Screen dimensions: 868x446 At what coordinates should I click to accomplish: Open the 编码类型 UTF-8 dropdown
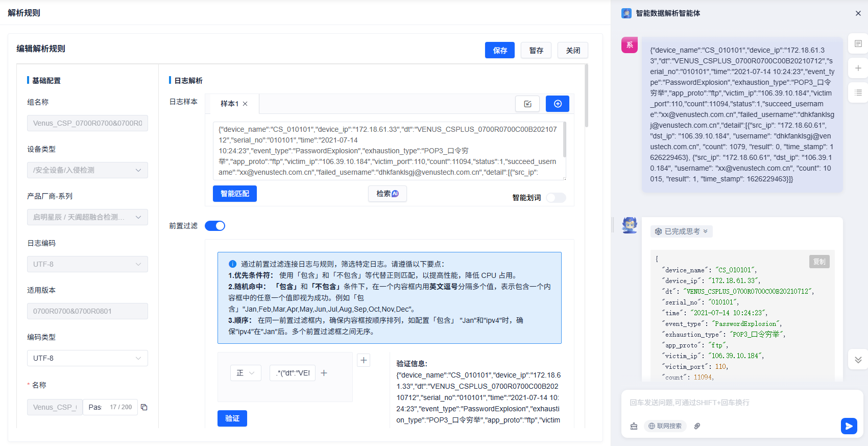pos(87,358)
